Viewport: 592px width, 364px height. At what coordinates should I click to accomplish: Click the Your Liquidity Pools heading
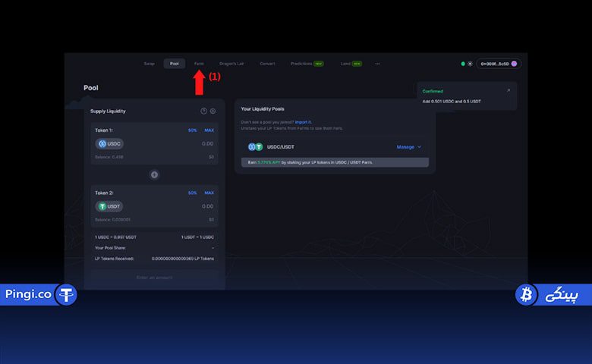(263, 109)
